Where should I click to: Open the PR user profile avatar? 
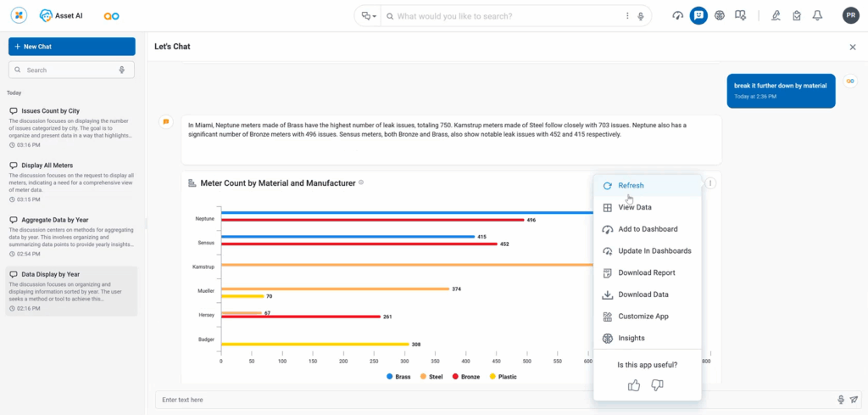point(850,16)
